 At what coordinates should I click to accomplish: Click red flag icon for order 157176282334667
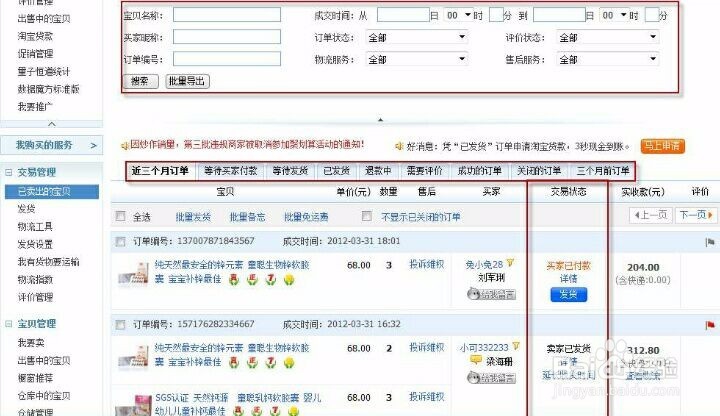pyautogui.click(x=710, y=325)
